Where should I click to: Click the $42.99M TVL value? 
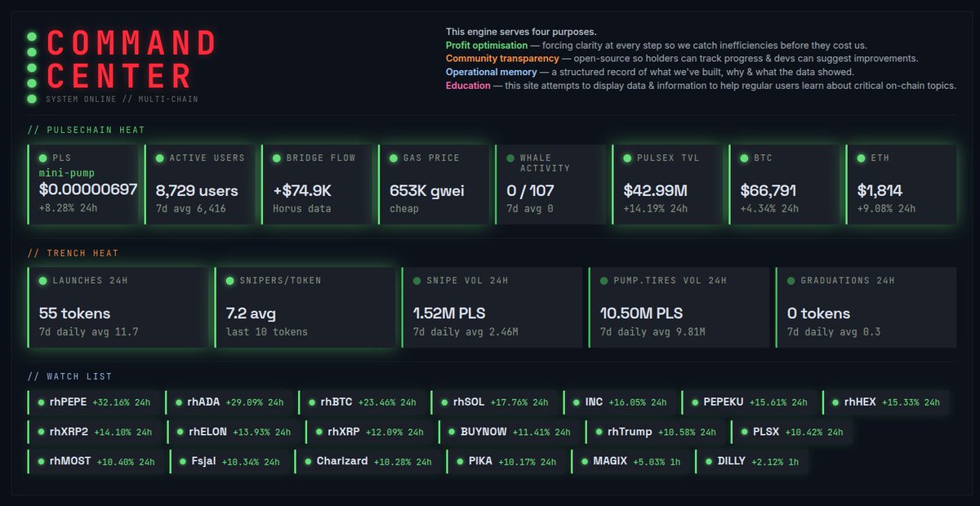tap(657, 190)
